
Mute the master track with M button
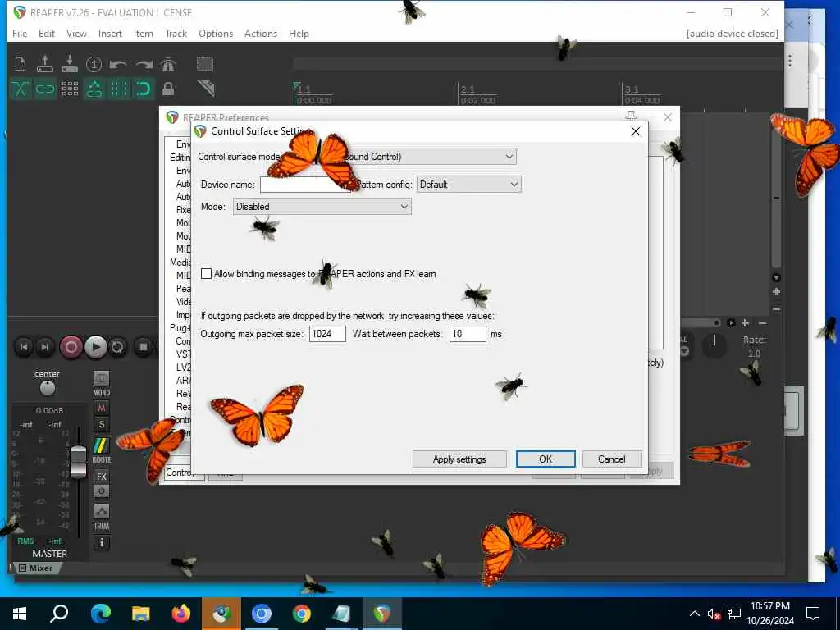click(102, 409)
